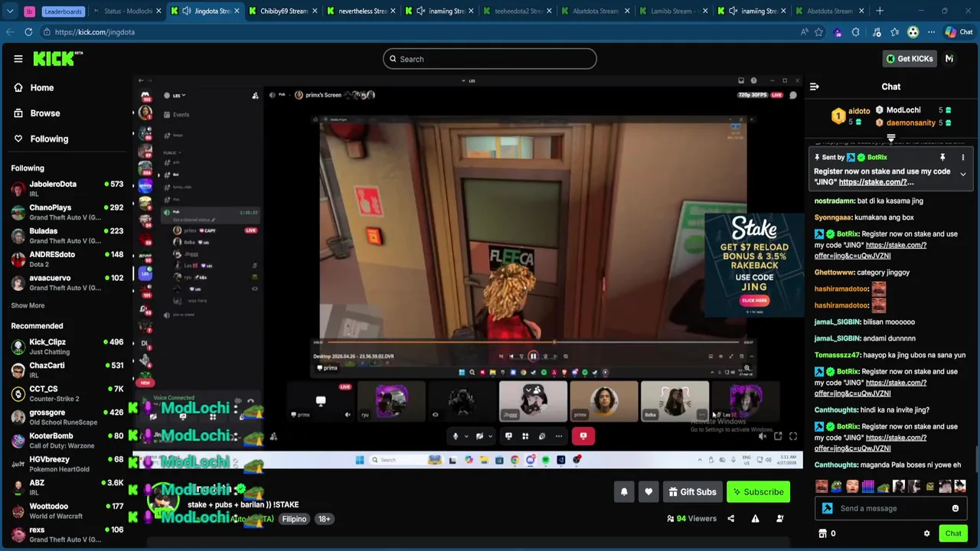
Task: Reload the page
Action: pyautogui.click(x=28, y=32)
